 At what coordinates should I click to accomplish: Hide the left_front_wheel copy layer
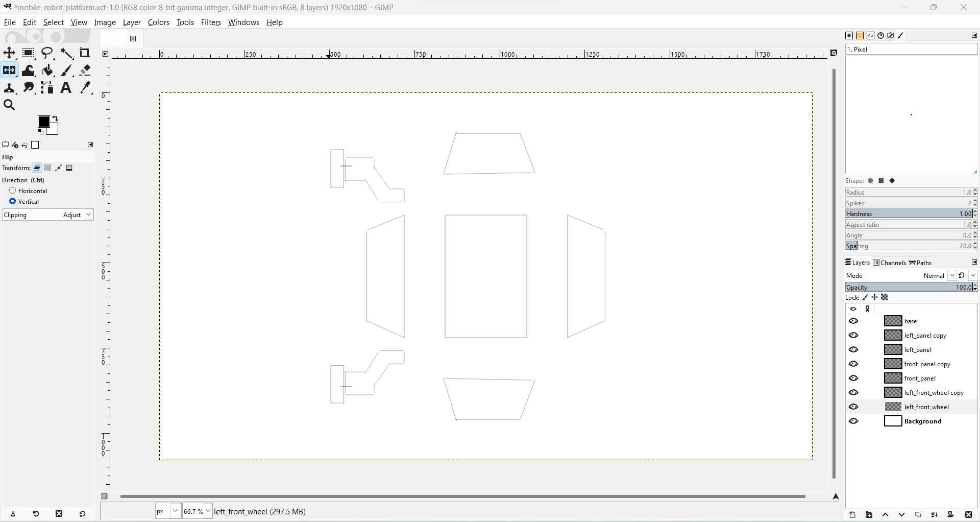coord(853,393)
